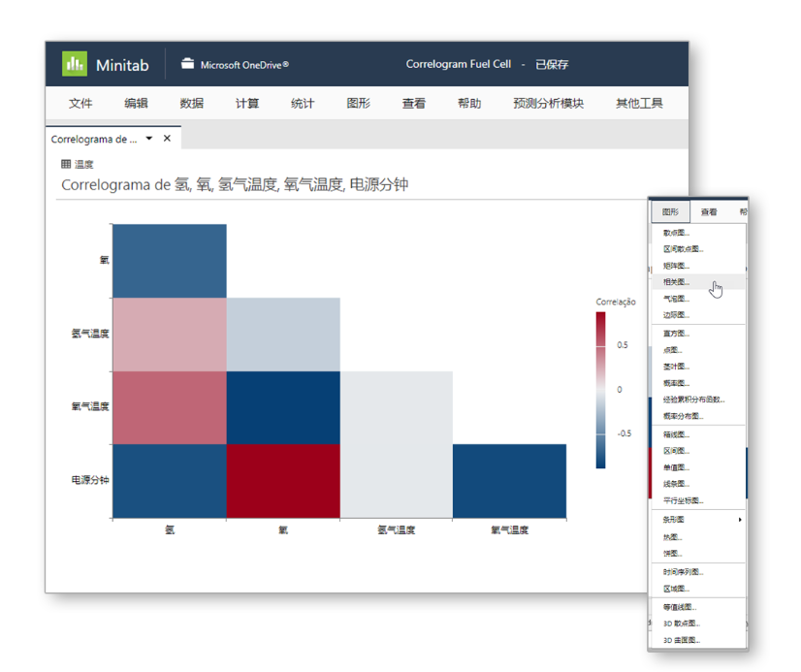
Task: Open the 统计 menu
Action: (303, 104)
